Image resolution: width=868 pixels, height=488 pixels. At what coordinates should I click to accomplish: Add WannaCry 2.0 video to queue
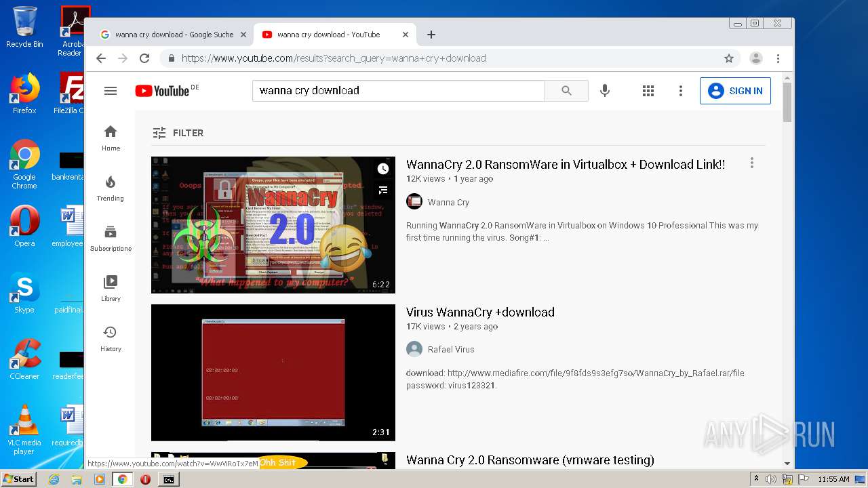tap(383, 190)
